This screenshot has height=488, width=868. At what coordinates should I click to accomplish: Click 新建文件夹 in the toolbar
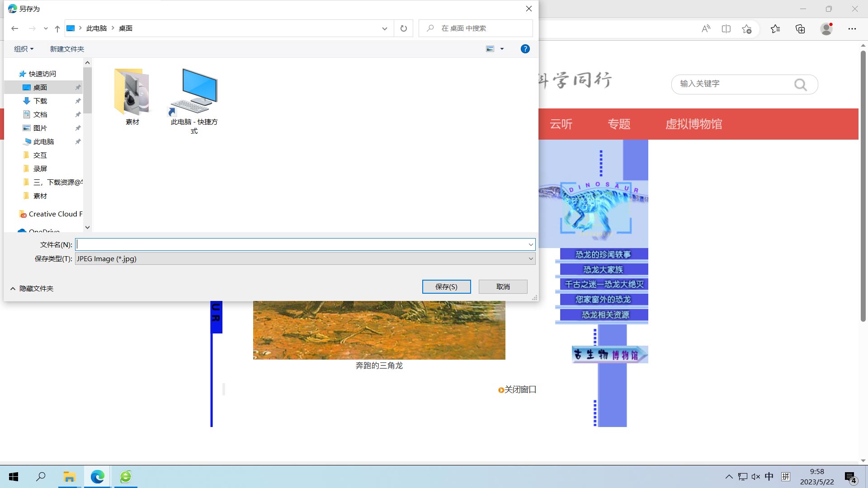tap(67, 49)
